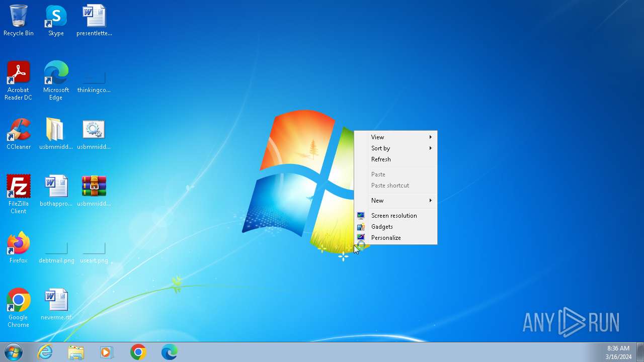Expand the View submenu in context menu
This screenshot has height=362, width=644.
click(x=396, y=137)
